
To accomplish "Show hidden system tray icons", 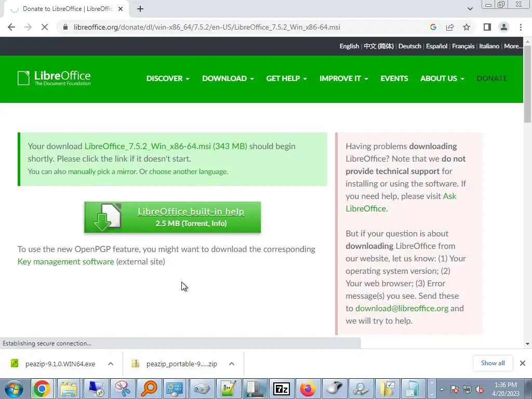I will [x=442, y=389].
